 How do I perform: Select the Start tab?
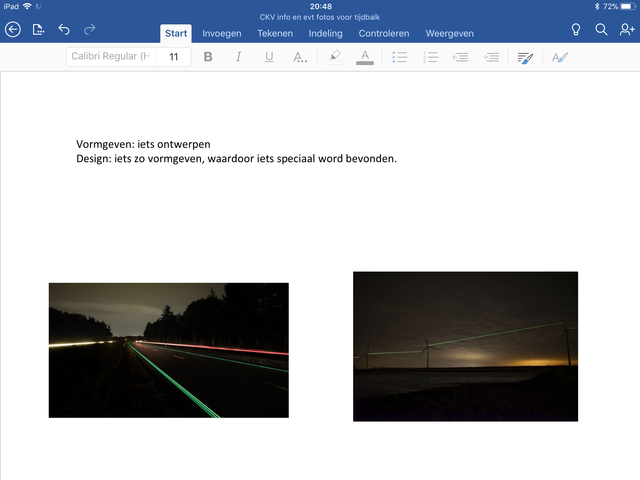coord(176,33)
